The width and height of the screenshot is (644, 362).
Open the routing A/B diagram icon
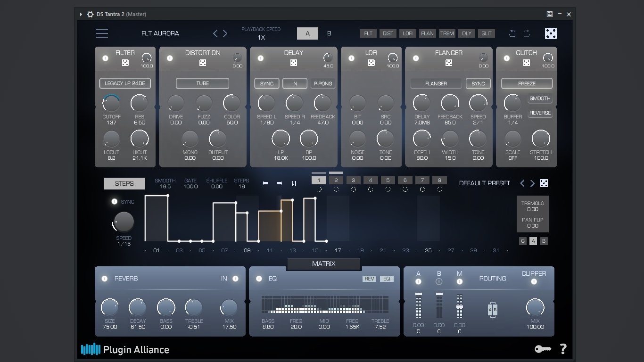[493, 310]
